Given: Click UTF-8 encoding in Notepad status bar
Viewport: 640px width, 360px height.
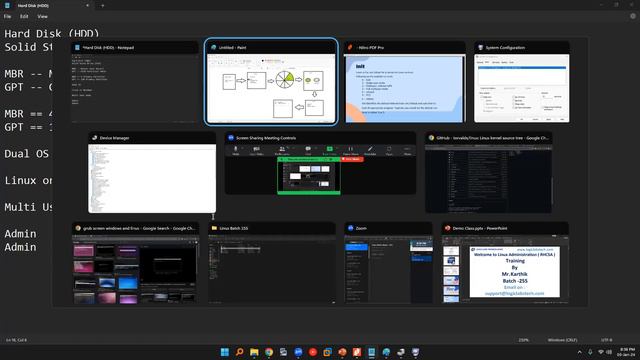Looking at the screenshot, I should (607, 340).
